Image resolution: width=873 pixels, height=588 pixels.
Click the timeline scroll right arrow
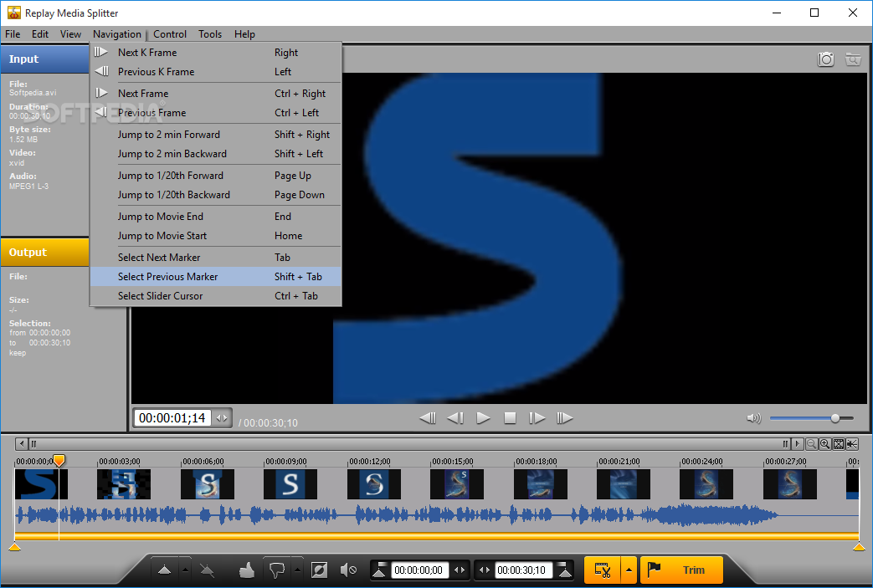coord(798,444)
